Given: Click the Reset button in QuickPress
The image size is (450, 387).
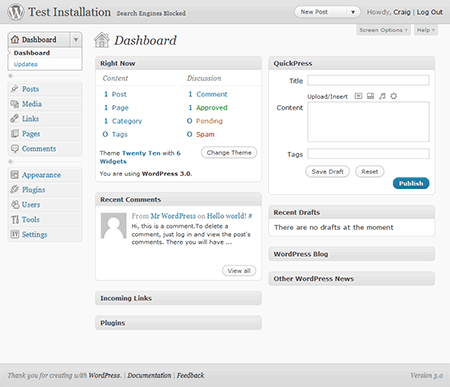Looking at the screenshot, I should [370, 172].
